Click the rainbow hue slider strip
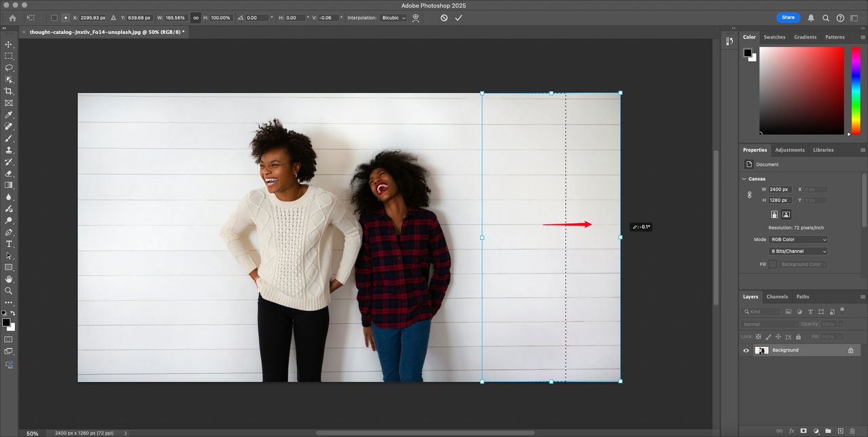This screenshot has width=868, height=437. 856,90
